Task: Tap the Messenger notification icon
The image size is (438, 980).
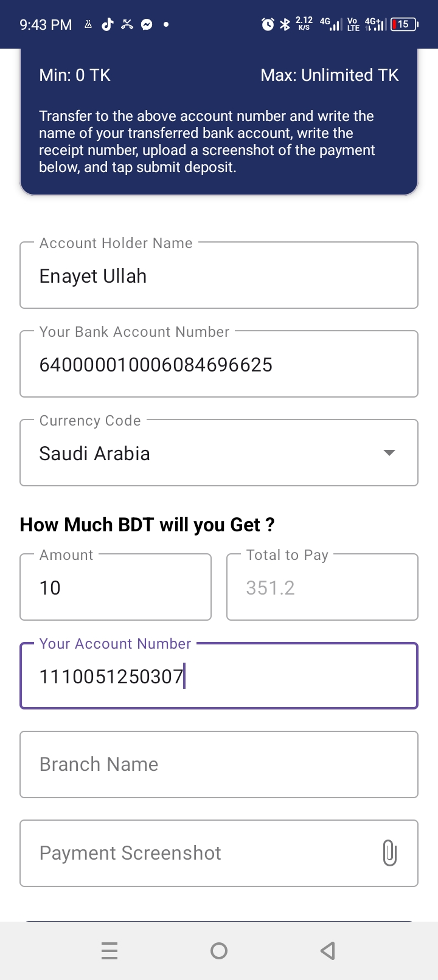Action: (147, 24)
